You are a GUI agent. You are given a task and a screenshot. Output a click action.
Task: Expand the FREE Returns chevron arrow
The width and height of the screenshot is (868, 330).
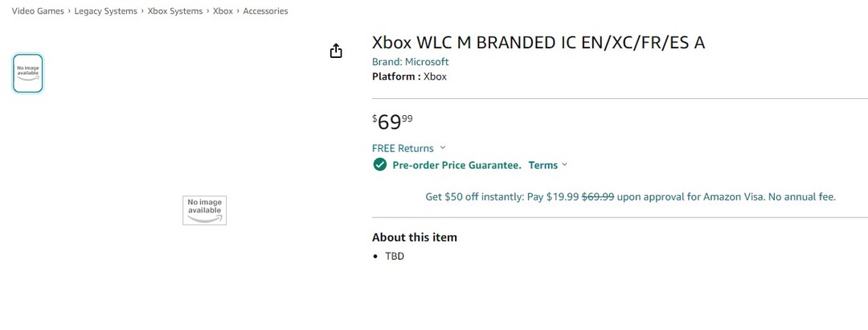coord(443,148)
